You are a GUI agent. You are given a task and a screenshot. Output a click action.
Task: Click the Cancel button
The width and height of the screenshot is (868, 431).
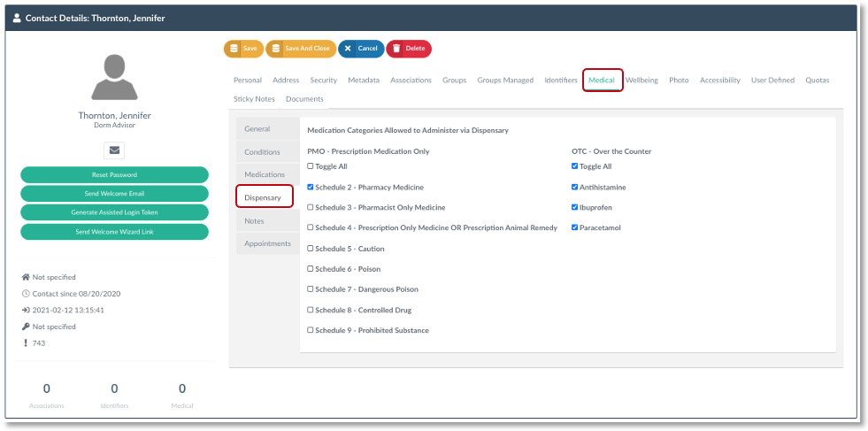(361, 49)
